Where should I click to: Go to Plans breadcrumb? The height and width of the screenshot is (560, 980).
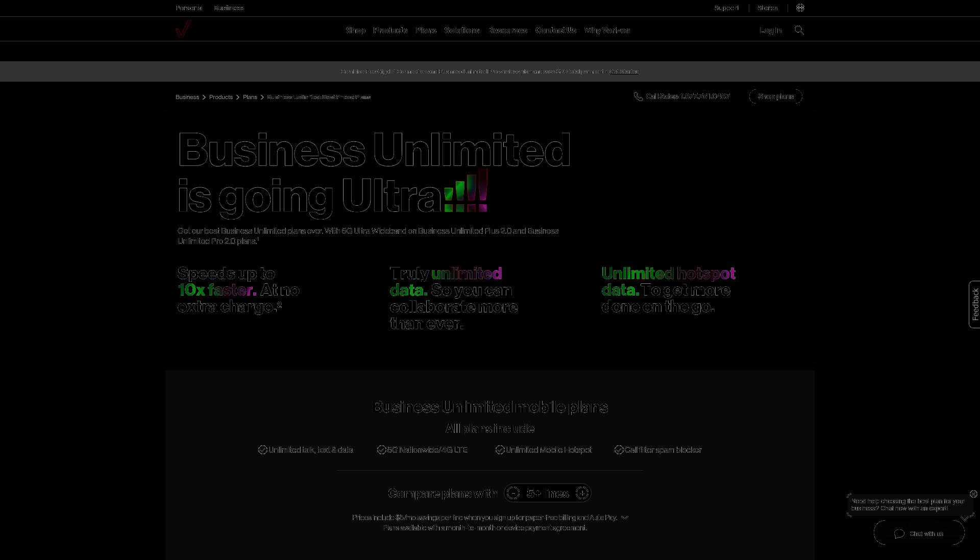tap(250, 97)
